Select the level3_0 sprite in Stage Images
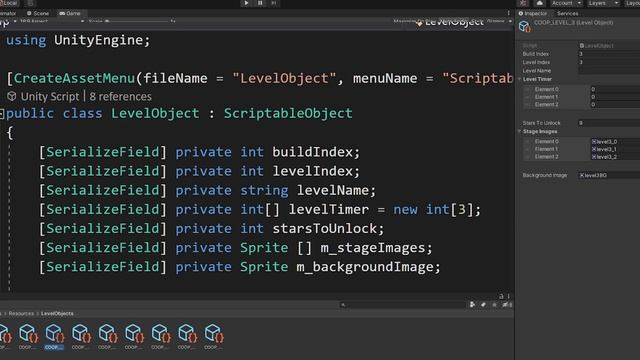The image size is (640, 360). 615,141
